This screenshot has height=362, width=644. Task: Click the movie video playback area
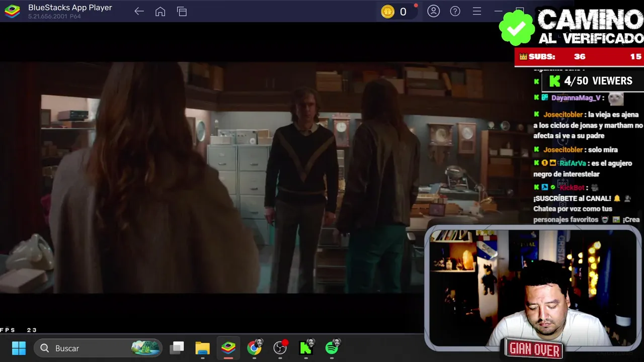211,177
